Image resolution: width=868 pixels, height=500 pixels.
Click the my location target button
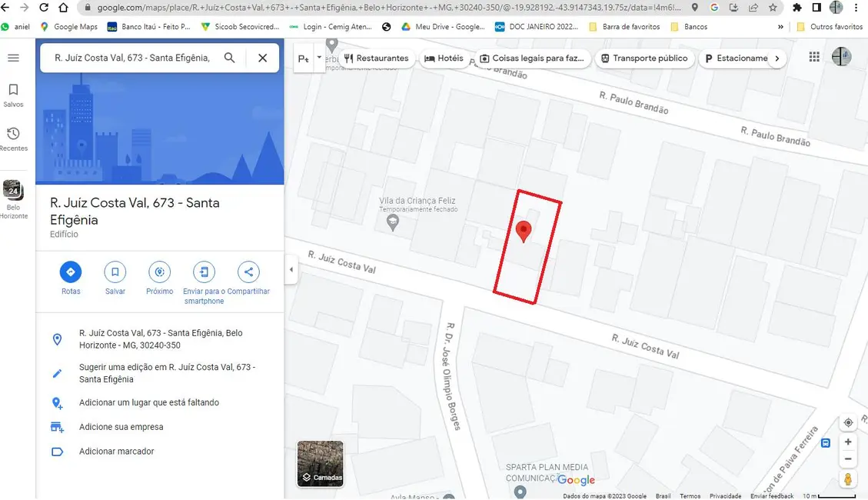[x=848, y=423]
